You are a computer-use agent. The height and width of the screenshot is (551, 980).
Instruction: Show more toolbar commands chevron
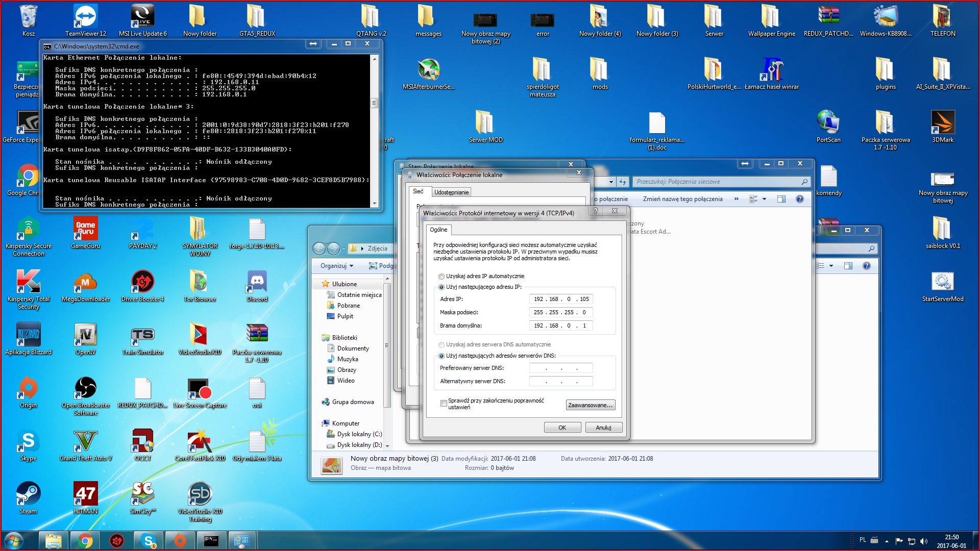(x=736, y=199)
